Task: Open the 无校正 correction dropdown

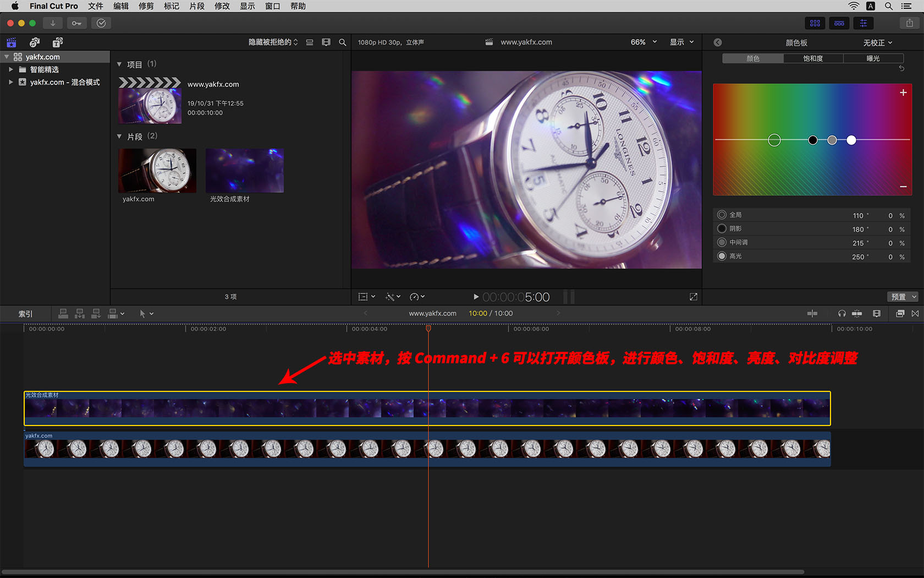Action: coord(878,43)
